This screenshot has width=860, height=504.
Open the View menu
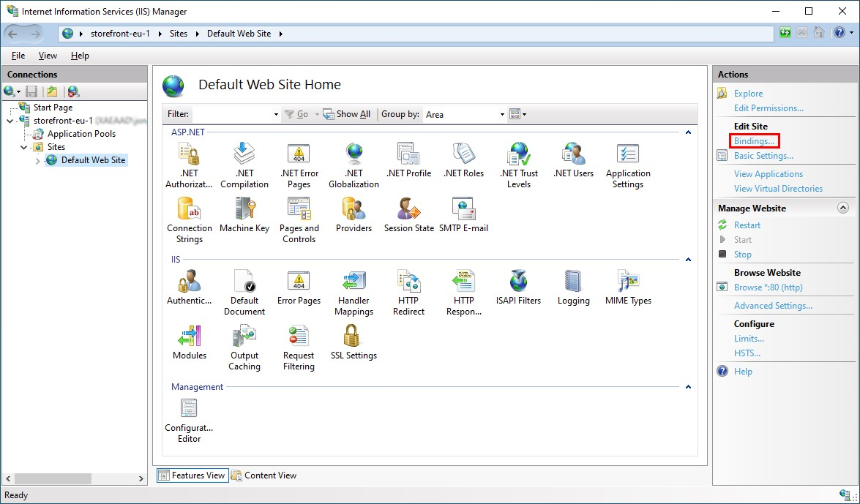(x=48, y=56)
